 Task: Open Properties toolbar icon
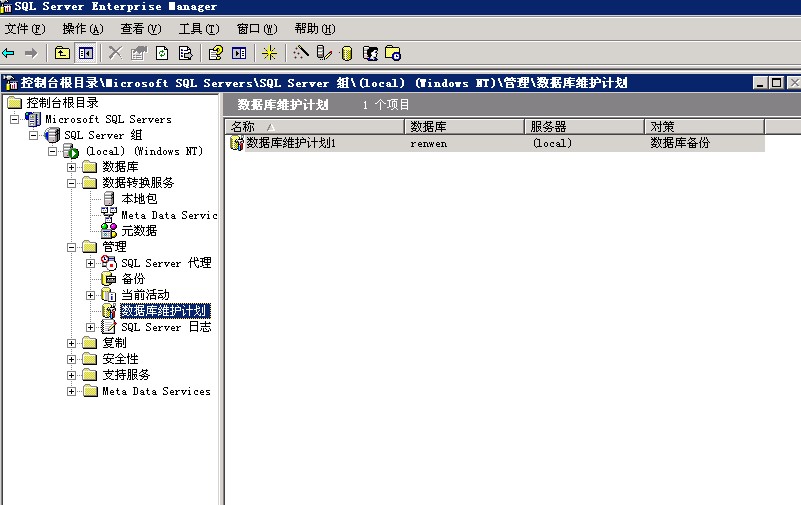(x=138, y=53)
